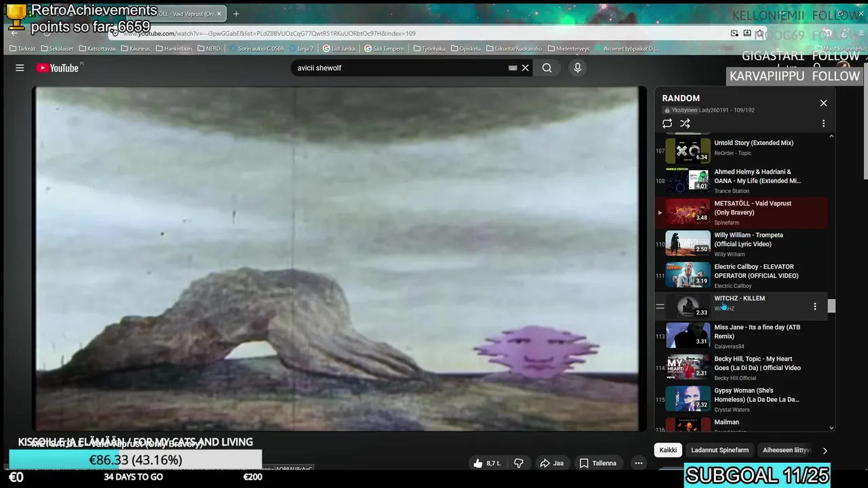The width and height of the screenshot is (868, 488).
Task: Open Katsottavaa bookmarks folder
Action: (x=97, y=49)
